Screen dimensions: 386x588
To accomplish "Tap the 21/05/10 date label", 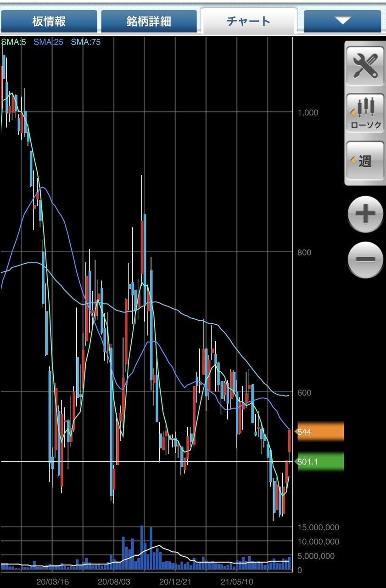I will click(x=237, y=582).
